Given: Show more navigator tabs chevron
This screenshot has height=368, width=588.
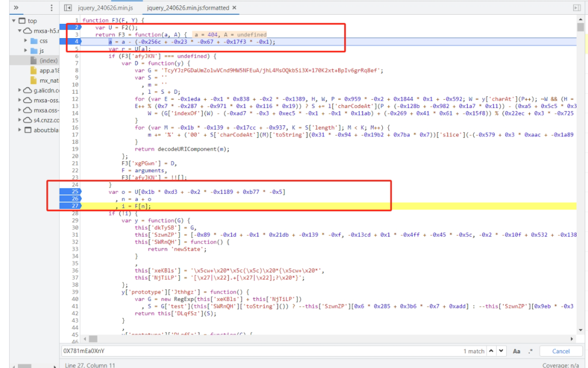Looking at the screenshot, I should click(16, 8).
